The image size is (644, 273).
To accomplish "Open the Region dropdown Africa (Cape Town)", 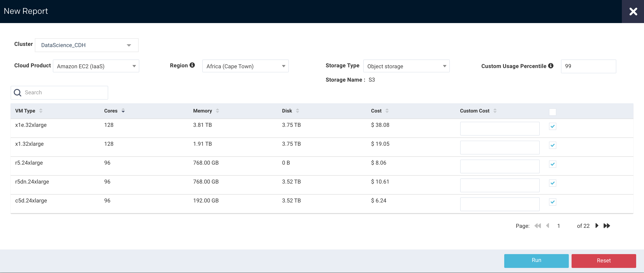I will point(245,66).
